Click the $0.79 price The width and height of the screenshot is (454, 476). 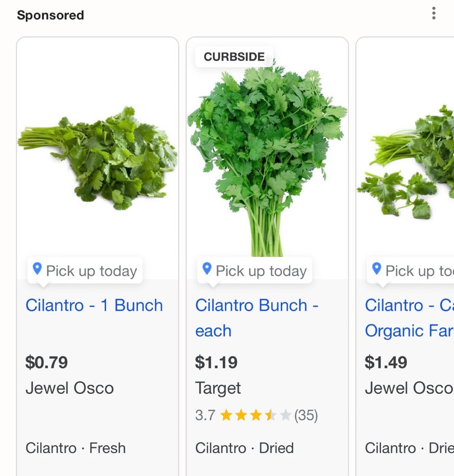[x=47, y=363]
